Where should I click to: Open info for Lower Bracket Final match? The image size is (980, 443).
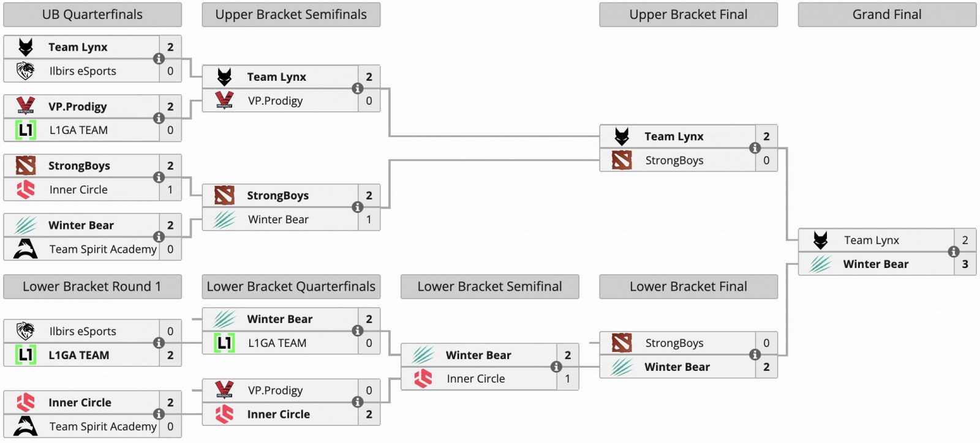click(x=755, y=355)
